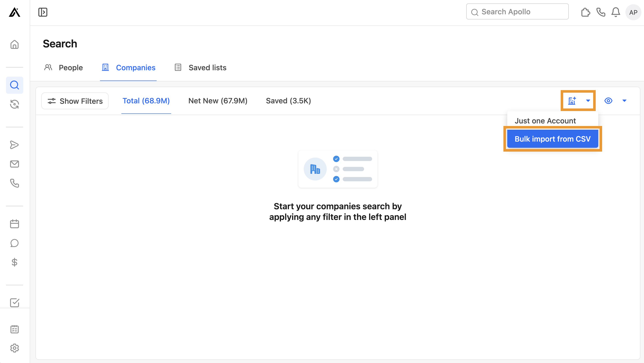Open Conversations chat bubble icon
644x363 pixels.
[14, 243]
